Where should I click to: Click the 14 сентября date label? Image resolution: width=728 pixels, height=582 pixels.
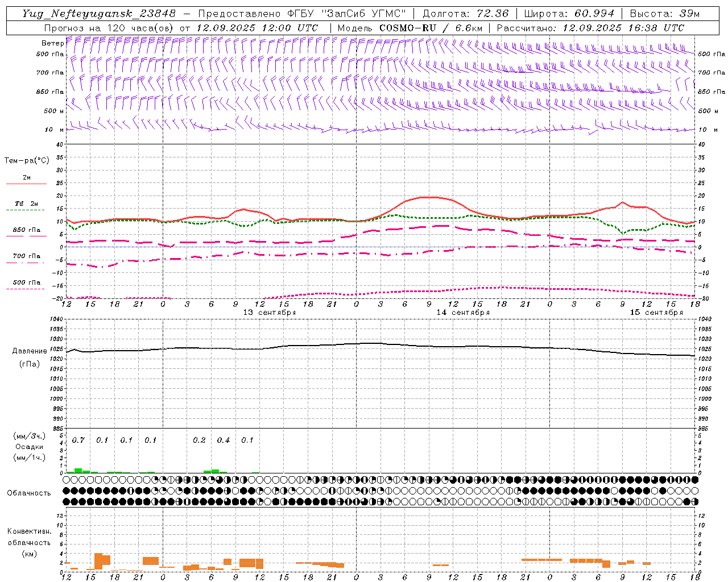[463, 312]
